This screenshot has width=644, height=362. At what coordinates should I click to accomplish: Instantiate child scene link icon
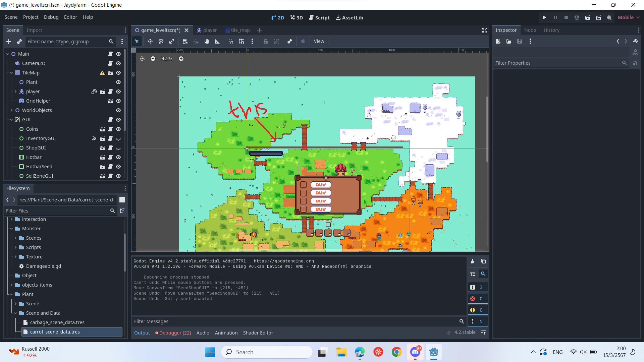coord(19,42)
